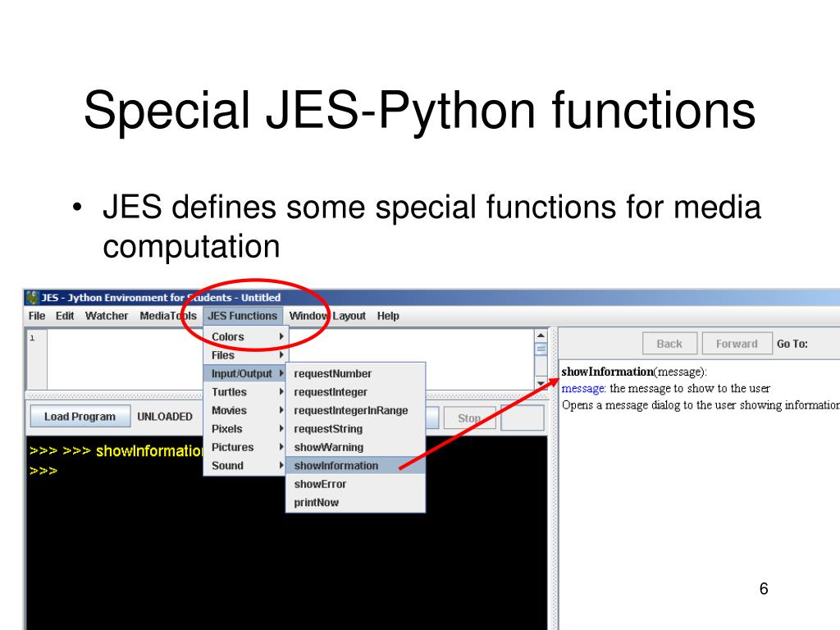Click the showInformation(message) help heading
The image size is (840, 630).
click(634, 372)
